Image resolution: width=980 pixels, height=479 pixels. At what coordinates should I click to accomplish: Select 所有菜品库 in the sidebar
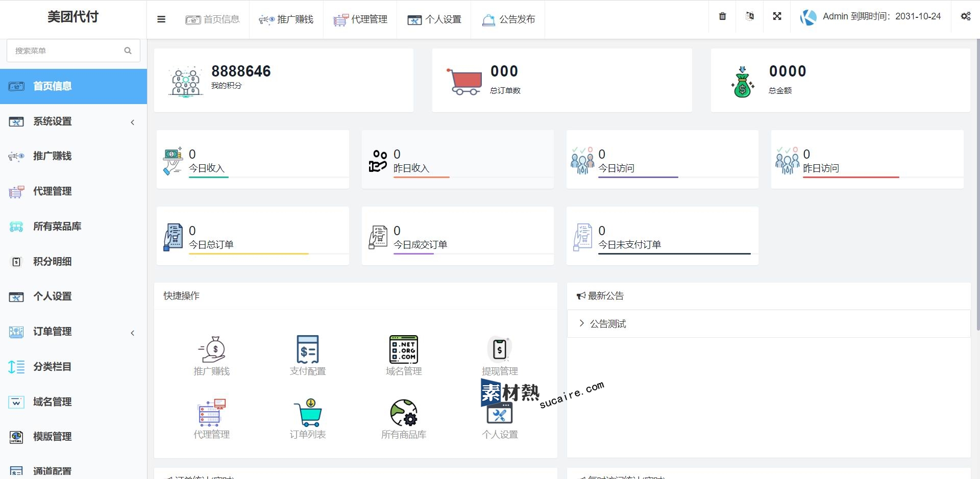tap(73, 226)
